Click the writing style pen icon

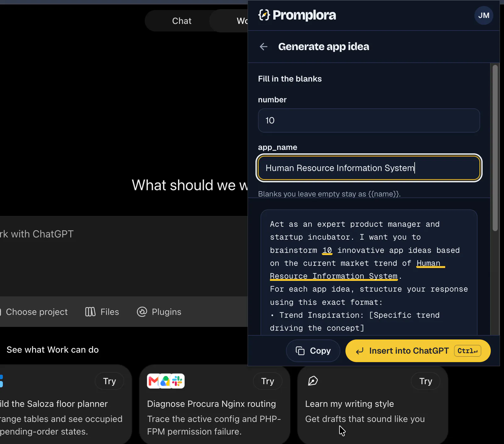[x=313, y=381]
